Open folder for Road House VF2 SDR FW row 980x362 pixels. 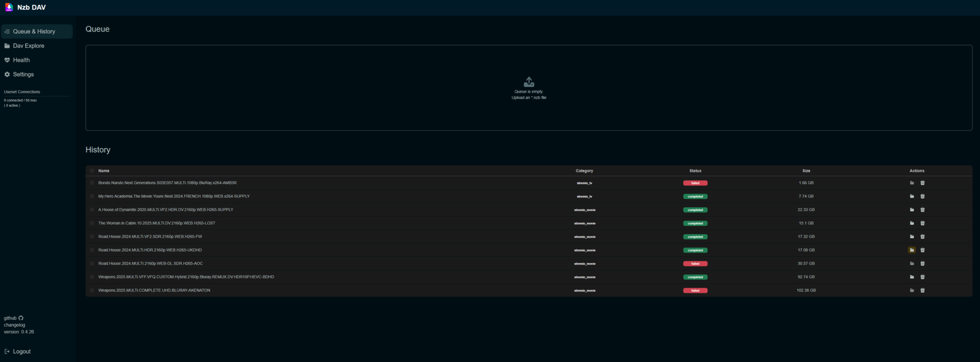click(x=912, y=237)
